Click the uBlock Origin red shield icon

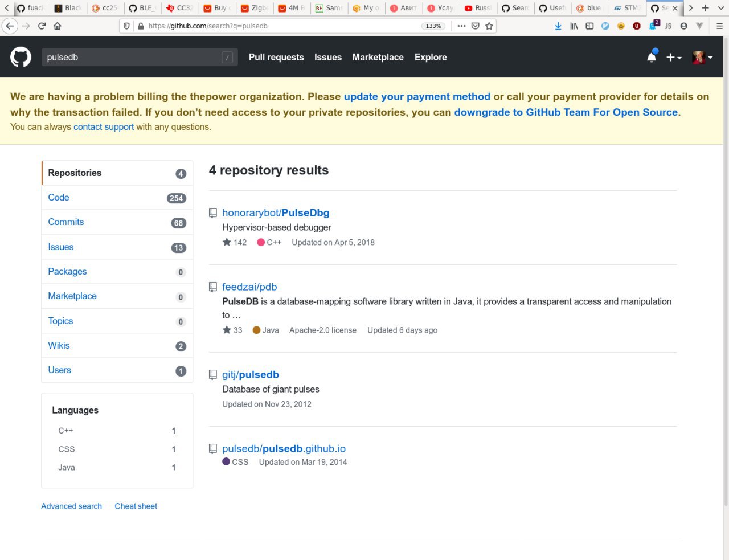click(637, 26)
